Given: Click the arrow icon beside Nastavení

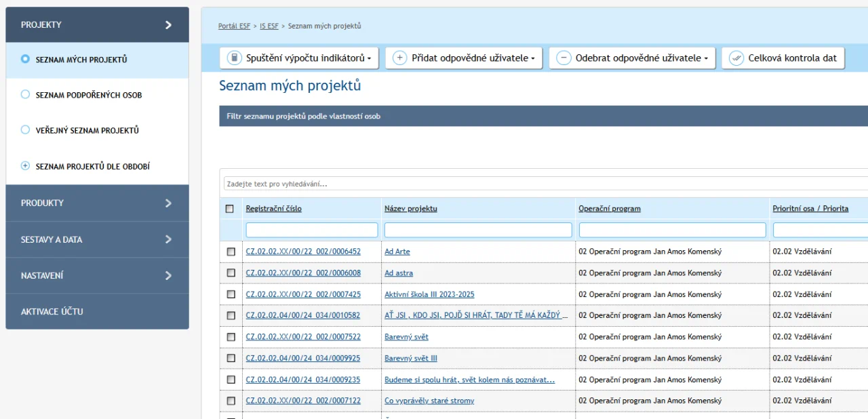Looking at the screenshot, I should pyautogui.click(x=168, y=276).
